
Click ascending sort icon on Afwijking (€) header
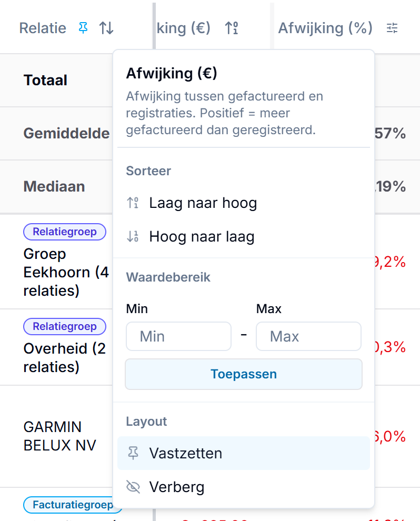[x=232, y=28]
